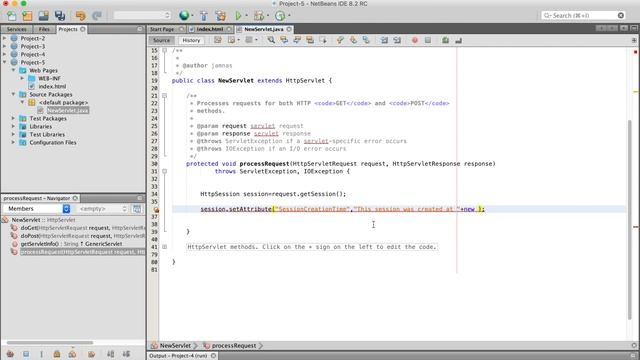This screenshot has height=360, width=640.
Task: Toggle Fully Qualified Names in the Navigator
Action: pyautogui.click(x=91, y=354)
